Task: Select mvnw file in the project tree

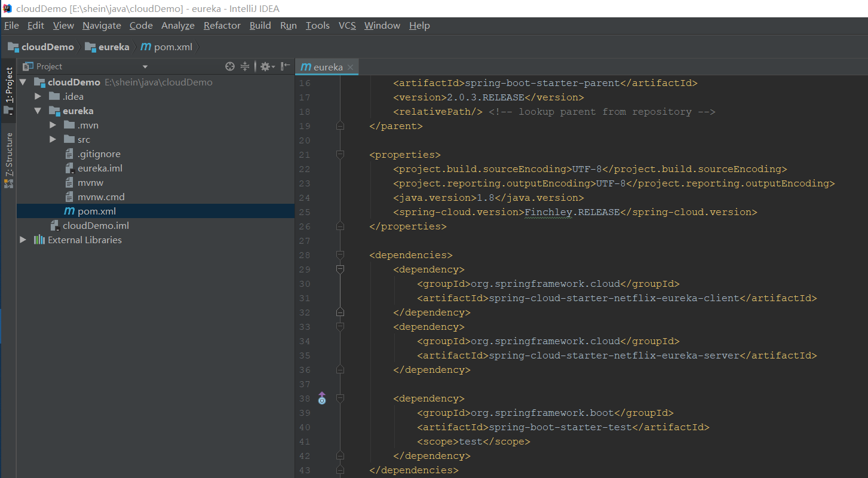Action: 90,182
